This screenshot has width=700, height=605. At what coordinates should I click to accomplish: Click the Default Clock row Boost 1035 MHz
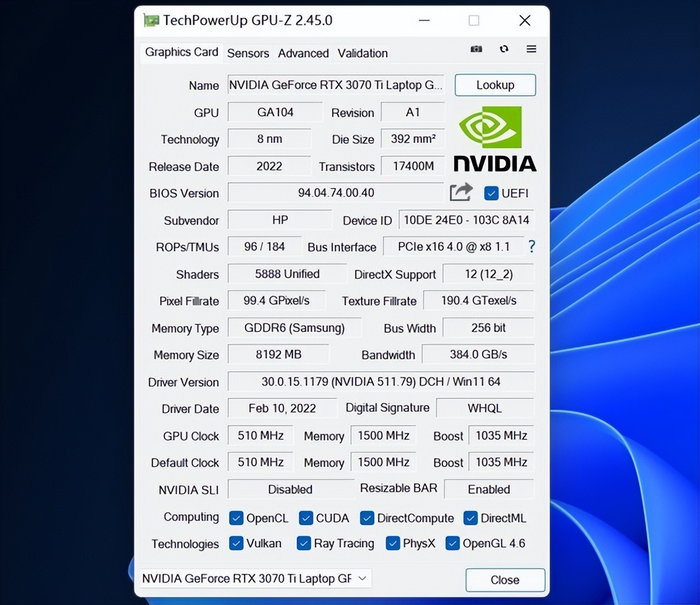501,462
